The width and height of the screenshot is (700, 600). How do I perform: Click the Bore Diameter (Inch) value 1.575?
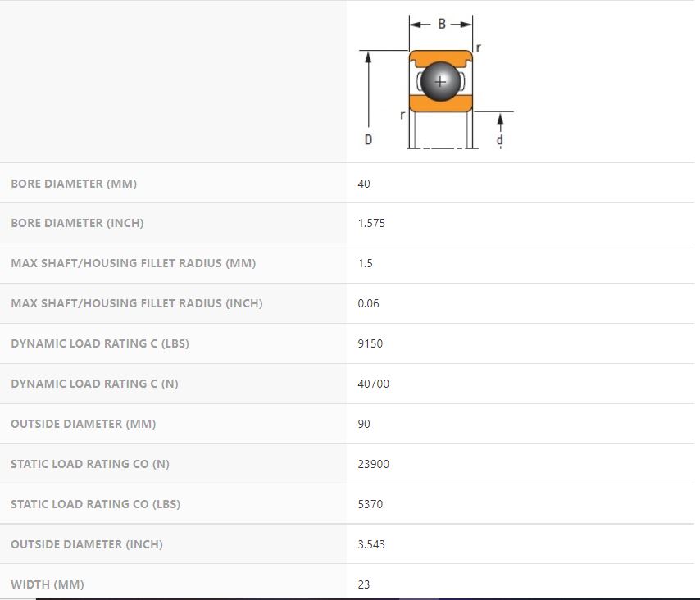pos(371,223)
